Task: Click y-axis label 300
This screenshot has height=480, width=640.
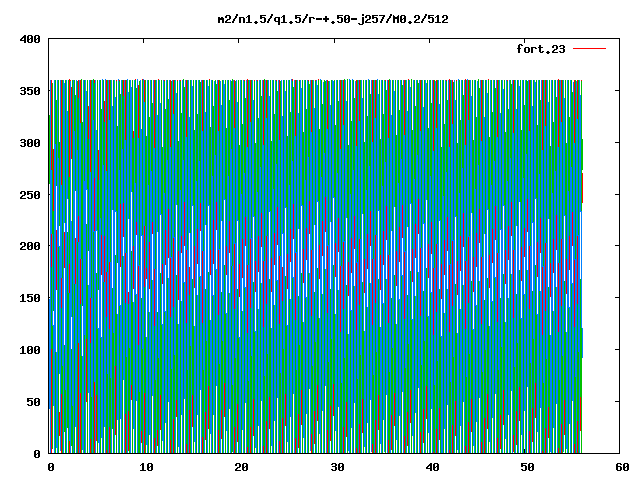Action: 30,143
